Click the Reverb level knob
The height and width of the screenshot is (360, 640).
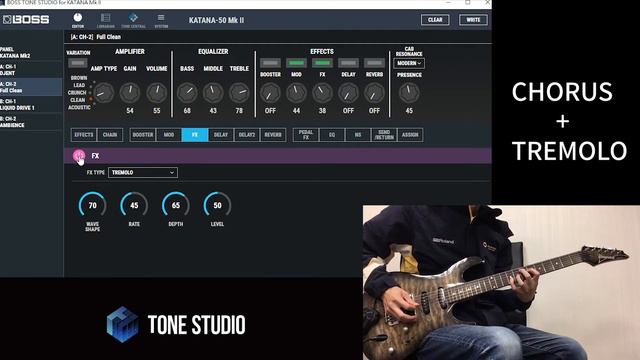[374, 93]
